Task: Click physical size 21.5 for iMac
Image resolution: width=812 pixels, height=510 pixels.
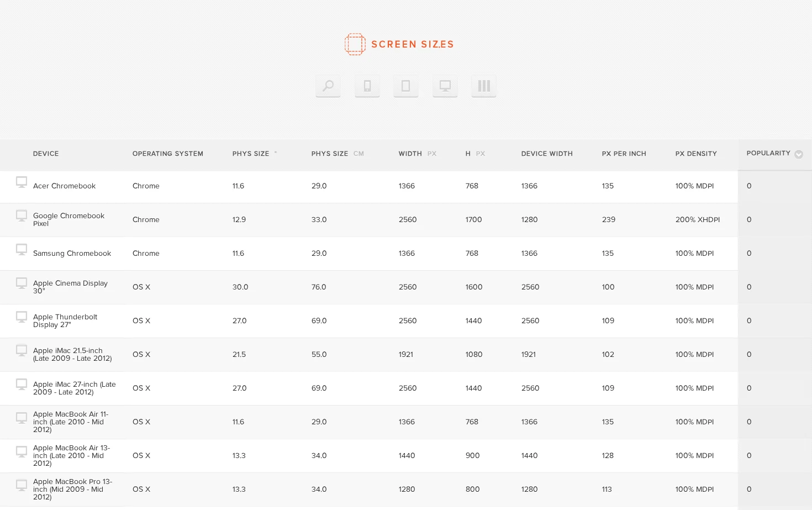Action: tap(239, 354)
